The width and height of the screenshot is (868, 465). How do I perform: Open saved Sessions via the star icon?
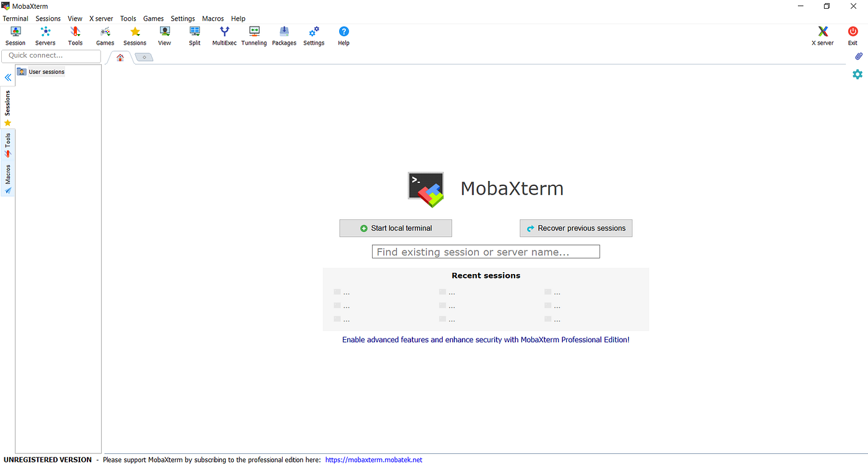[x=135, y=35]
